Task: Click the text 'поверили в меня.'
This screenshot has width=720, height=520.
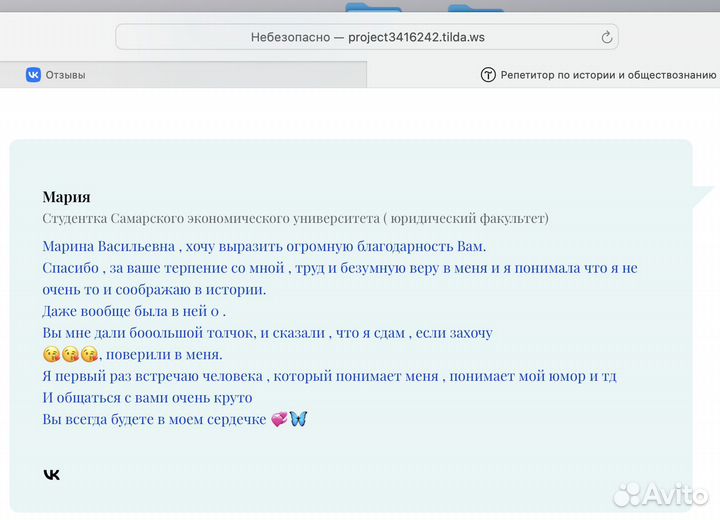Action: point(164,354)
